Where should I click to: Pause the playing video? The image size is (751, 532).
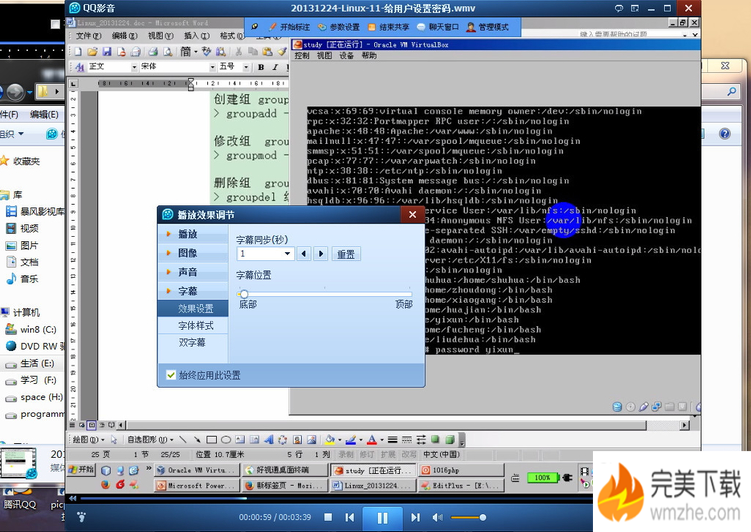pyautogui.click(x=382, y=518)
